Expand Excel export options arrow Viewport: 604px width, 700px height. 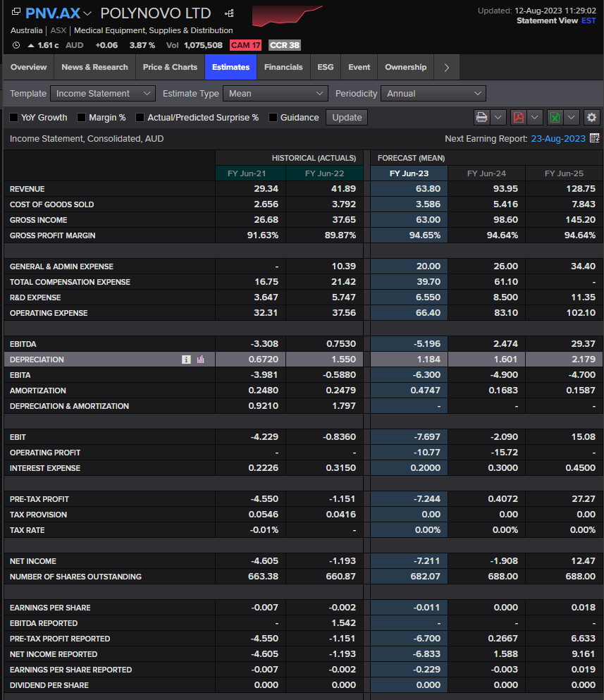[571, 118]
